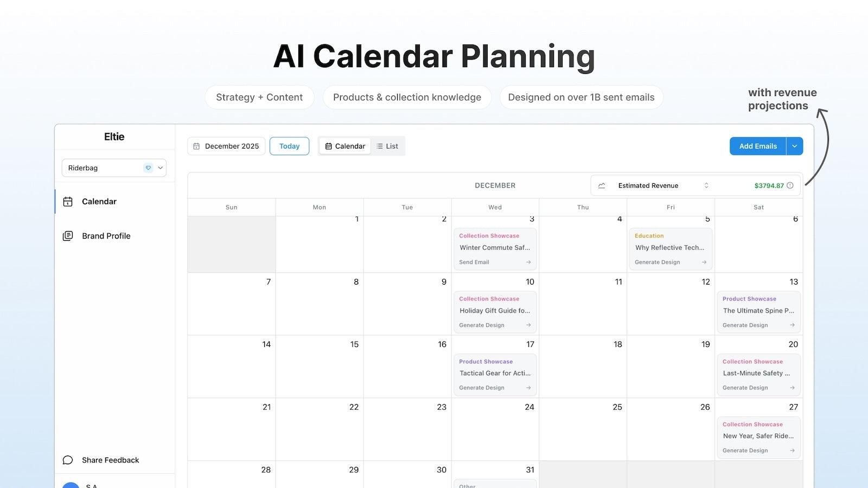
Task: Click the Share Feedback chat bubble icon
Action: coord(67,459)
